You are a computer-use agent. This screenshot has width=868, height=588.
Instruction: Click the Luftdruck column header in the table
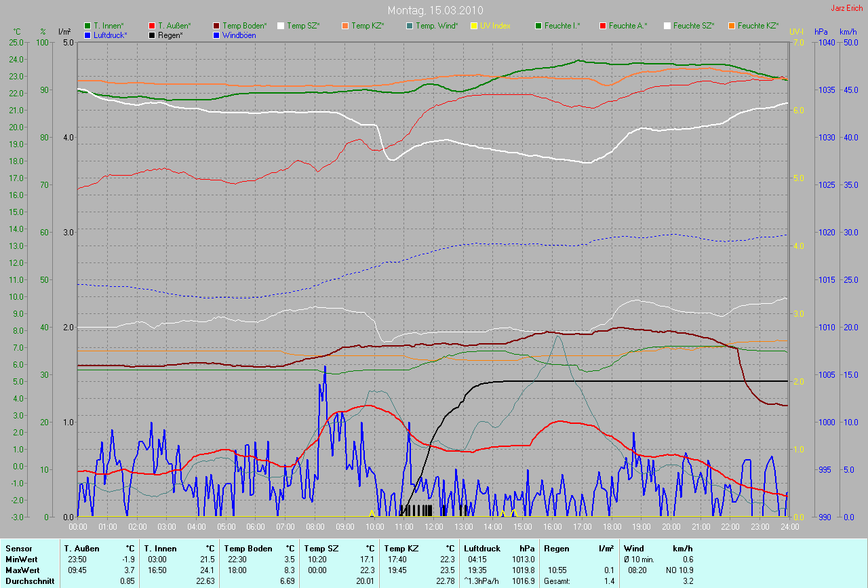tap(482, 549)
